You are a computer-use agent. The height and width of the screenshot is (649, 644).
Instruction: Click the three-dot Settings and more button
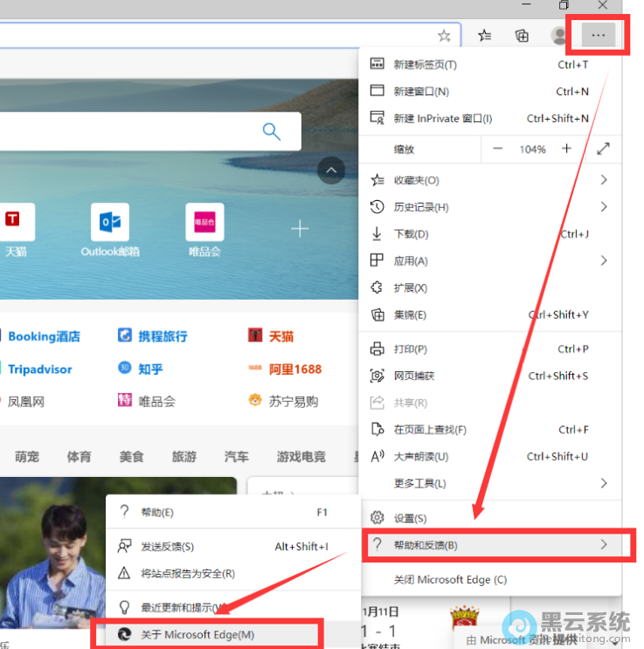pos(598,35)
